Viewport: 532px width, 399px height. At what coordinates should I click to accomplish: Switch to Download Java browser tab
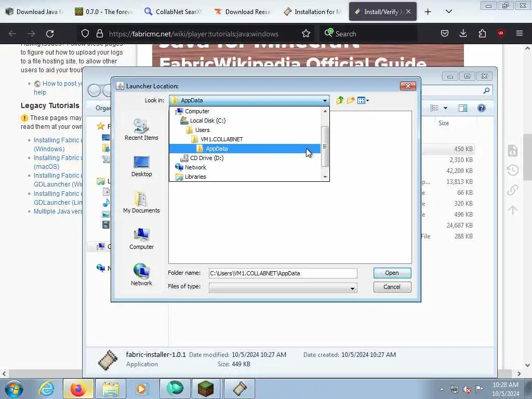[x=34, y=11]
